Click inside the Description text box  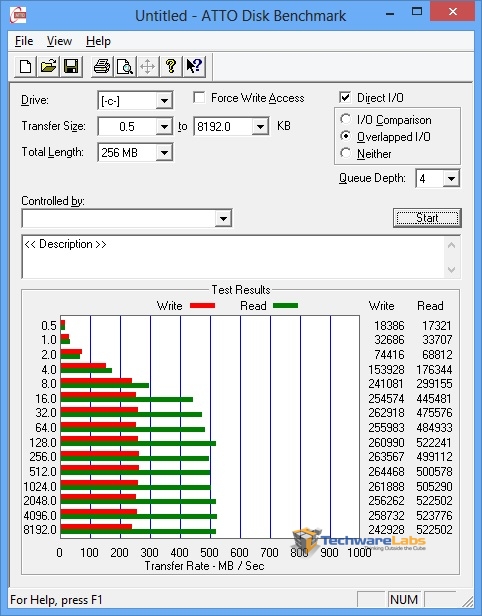[234, 257]
